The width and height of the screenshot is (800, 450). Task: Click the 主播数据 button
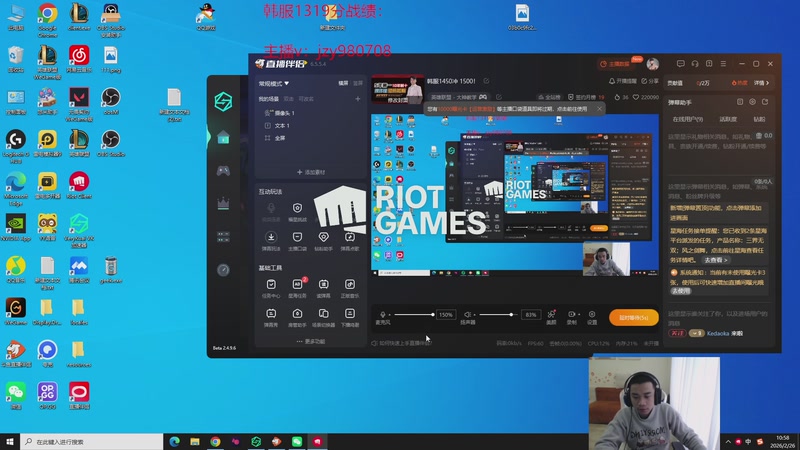(x=615, y=64)
